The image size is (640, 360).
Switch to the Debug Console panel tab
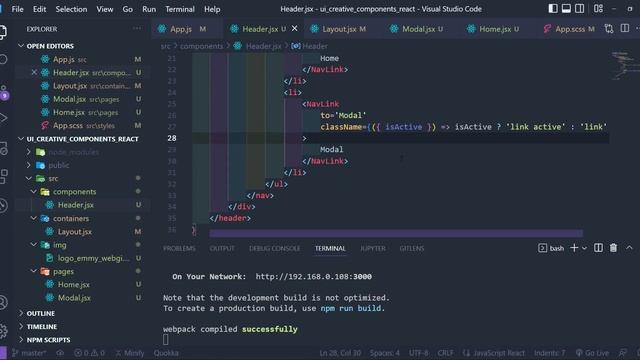click(274, 248)
